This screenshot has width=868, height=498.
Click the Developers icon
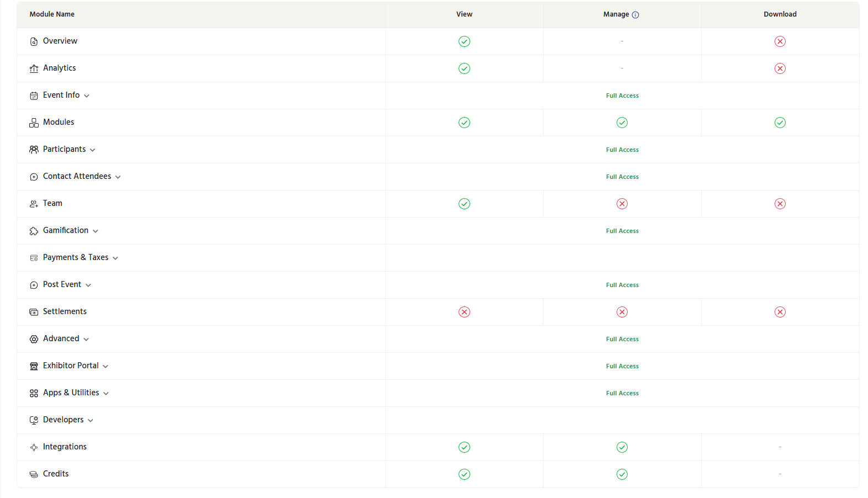(34, 420)
